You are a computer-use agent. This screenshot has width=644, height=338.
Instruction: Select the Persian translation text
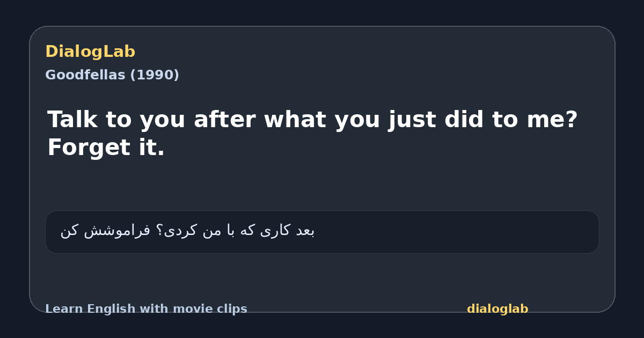click(187, 231)
